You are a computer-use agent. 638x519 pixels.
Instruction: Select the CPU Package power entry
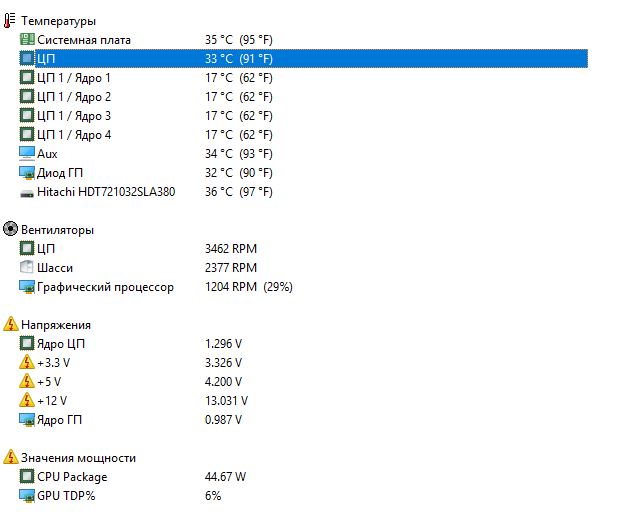[72, 477]
